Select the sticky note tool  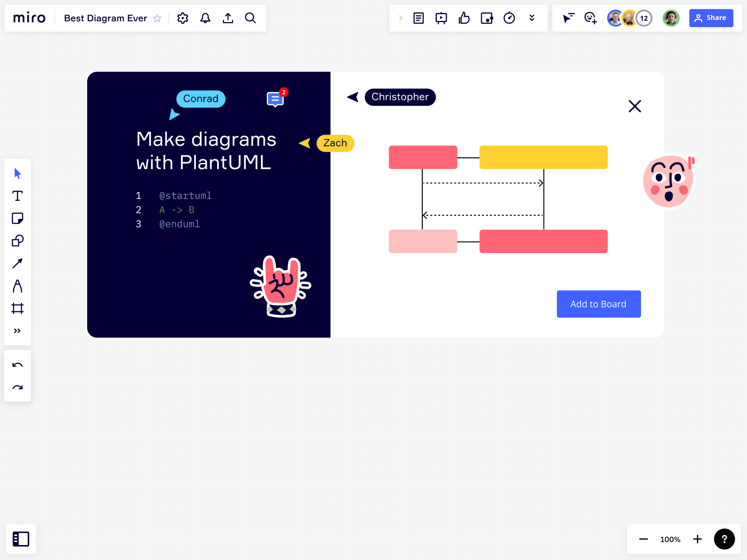(x=18, y=218)
